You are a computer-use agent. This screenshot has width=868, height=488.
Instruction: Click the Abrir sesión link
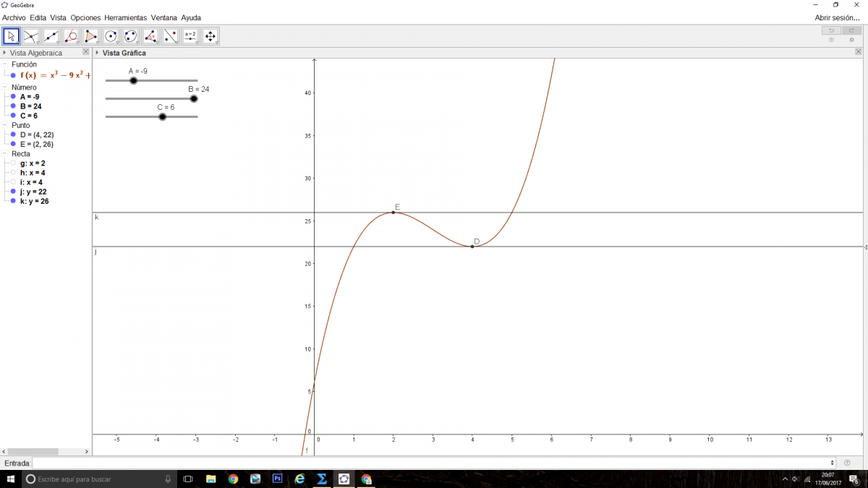pyautogui.click(x=837, y=17)
